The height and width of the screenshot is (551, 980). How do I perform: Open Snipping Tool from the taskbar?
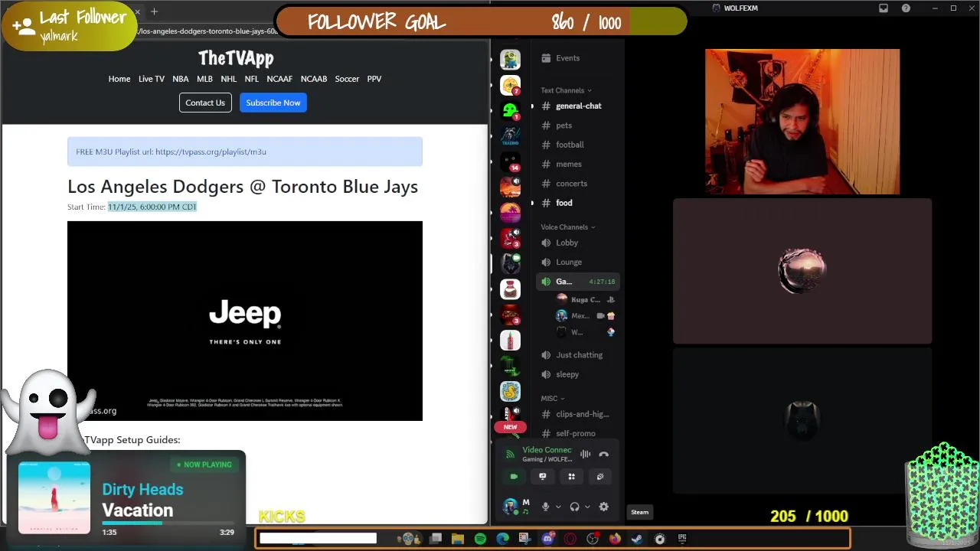coord(524,539)
